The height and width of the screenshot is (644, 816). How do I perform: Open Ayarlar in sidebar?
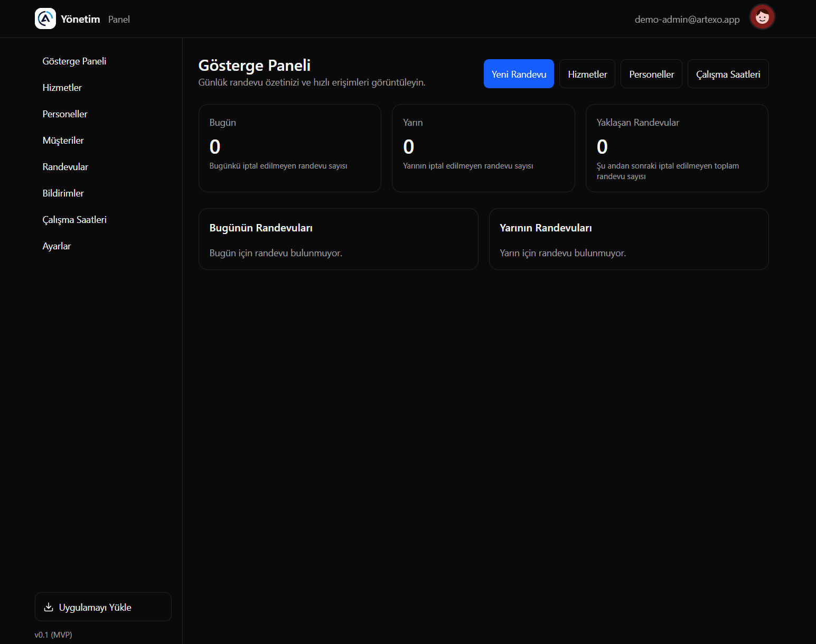tap(57, 246)
